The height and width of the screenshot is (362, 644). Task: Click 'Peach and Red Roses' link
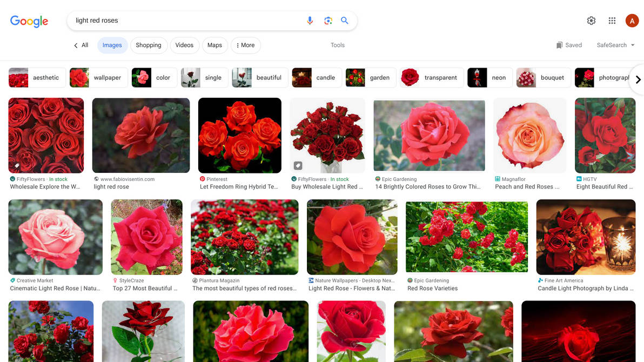(527, 186)
